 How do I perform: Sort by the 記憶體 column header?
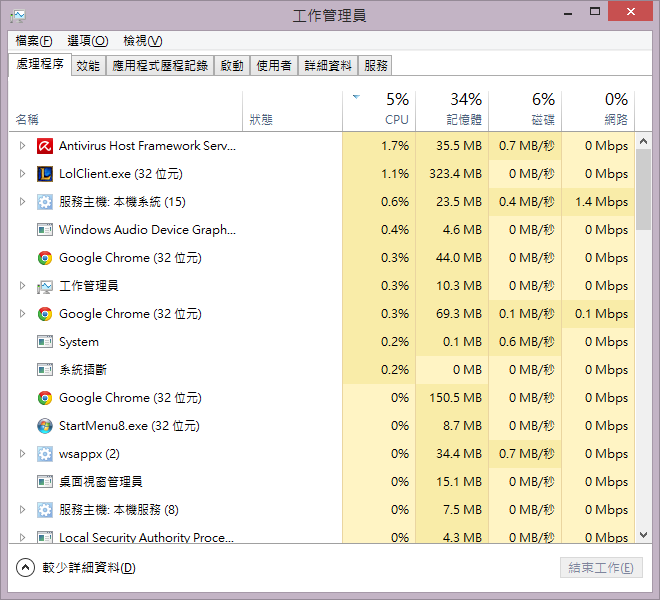click(452, 111)
